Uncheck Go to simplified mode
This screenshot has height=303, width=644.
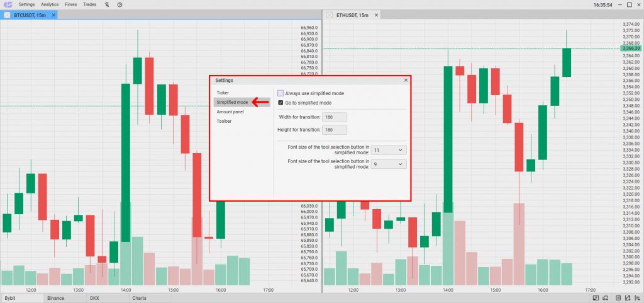click(281, 103)
